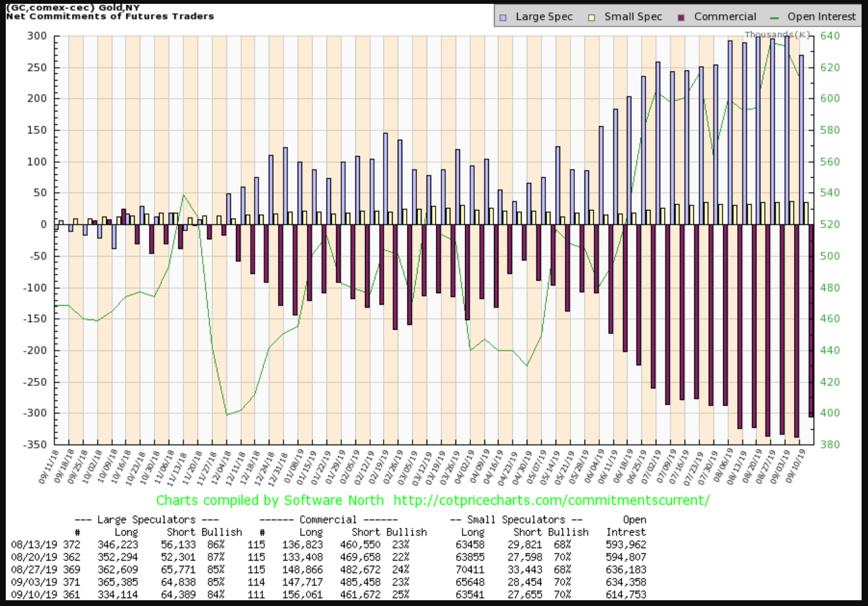Toggle the Open Interest legend label
Image resolution: width=868 pixels, height=606 pixels.
click(821, 17)
